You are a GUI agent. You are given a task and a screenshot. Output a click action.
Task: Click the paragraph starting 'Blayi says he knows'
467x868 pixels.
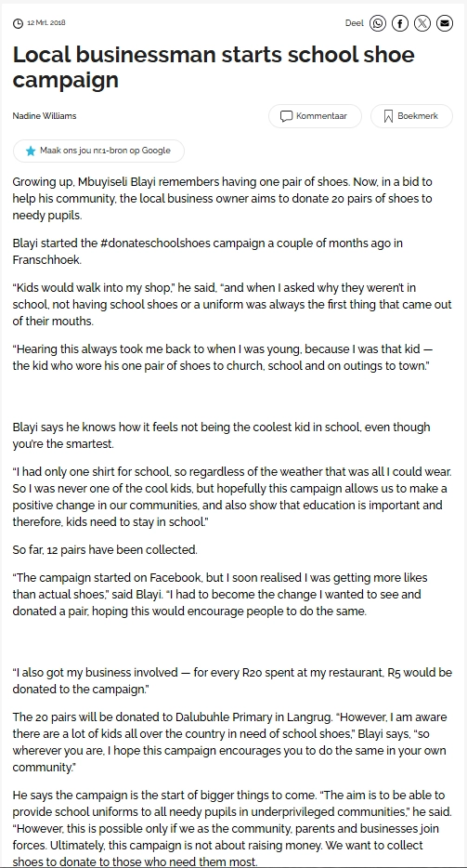[221, 436]
